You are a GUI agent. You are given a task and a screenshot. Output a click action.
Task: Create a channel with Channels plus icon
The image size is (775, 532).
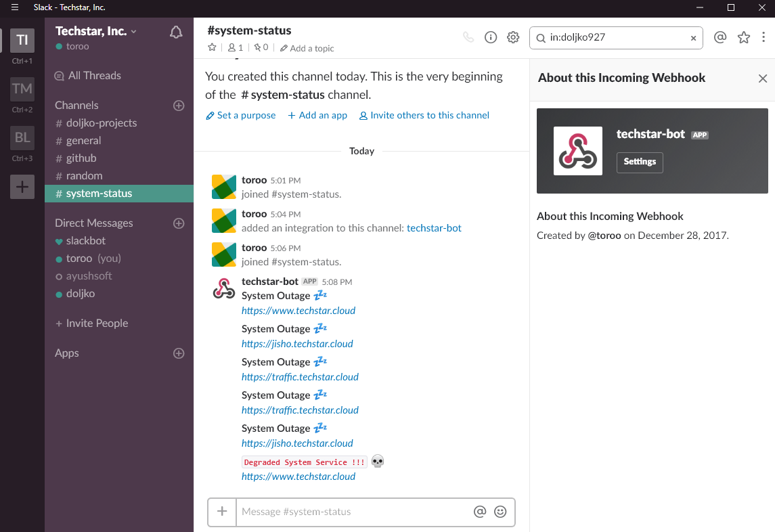(x=179, y=106)
